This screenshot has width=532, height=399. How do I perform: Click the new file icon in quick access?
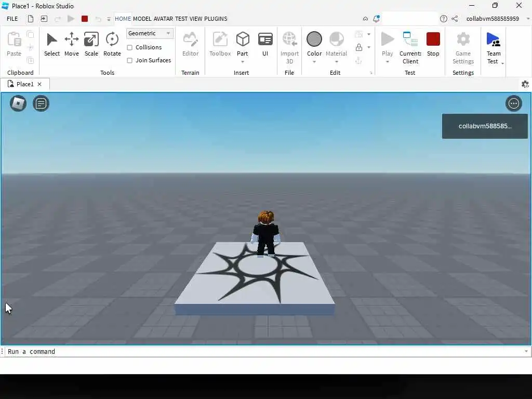[x=31, y=19]
